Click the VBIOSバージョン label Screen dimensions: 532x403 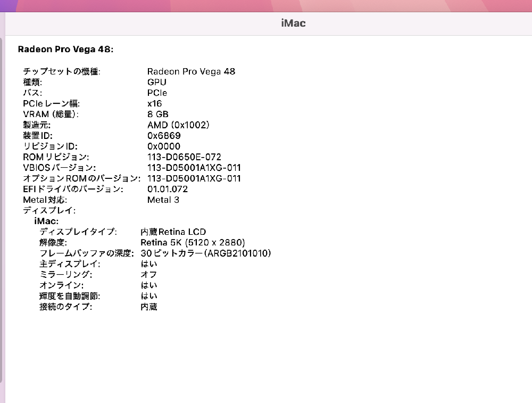point(60,168)
